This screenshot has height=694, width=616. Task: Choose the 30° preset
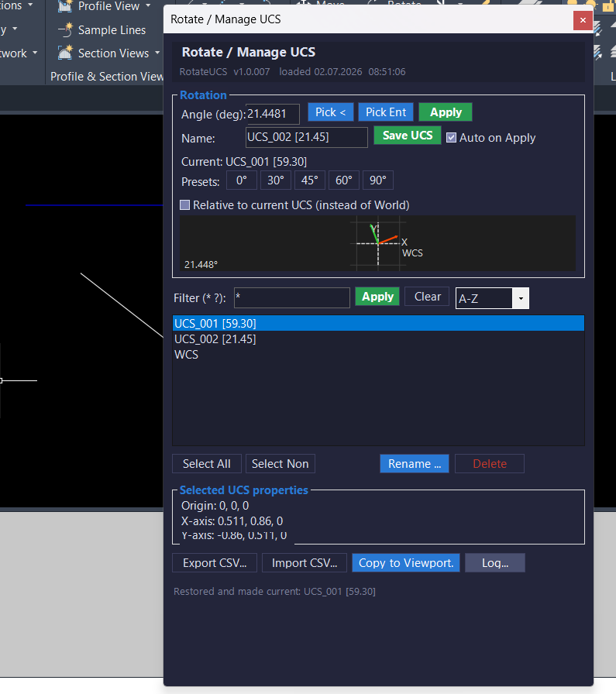pos(275,180)
